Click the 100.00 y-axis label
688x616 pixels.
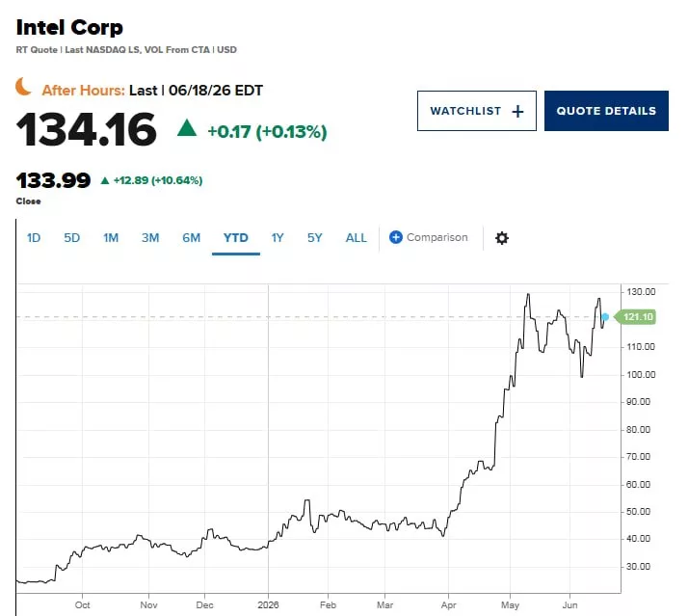click(x=641, y=375)
